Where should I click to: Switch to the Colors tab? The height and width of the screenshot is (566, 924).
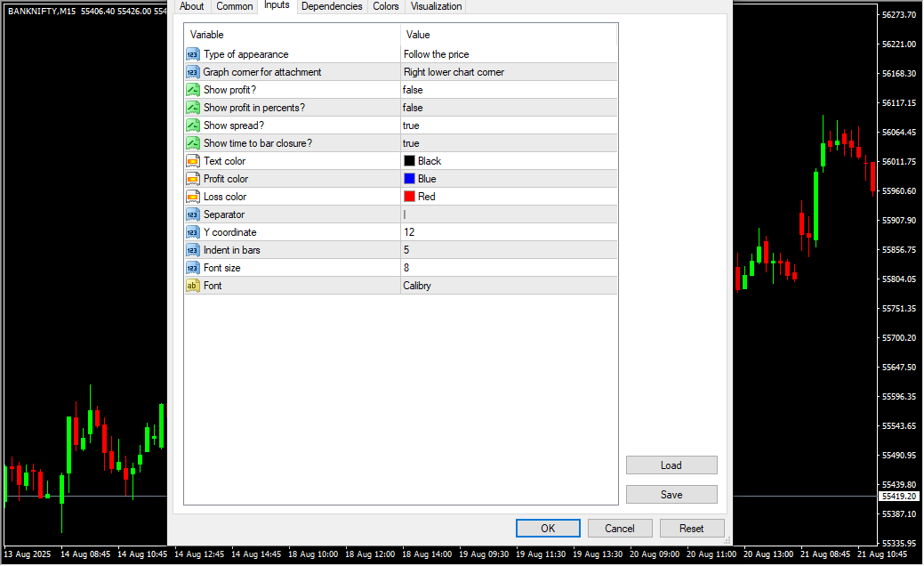coord(386,6)
